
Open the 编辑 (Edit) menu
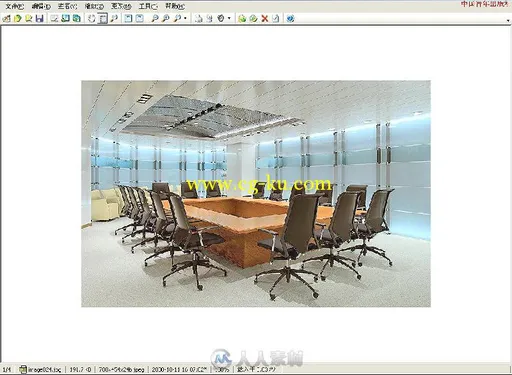pos(41,6)
